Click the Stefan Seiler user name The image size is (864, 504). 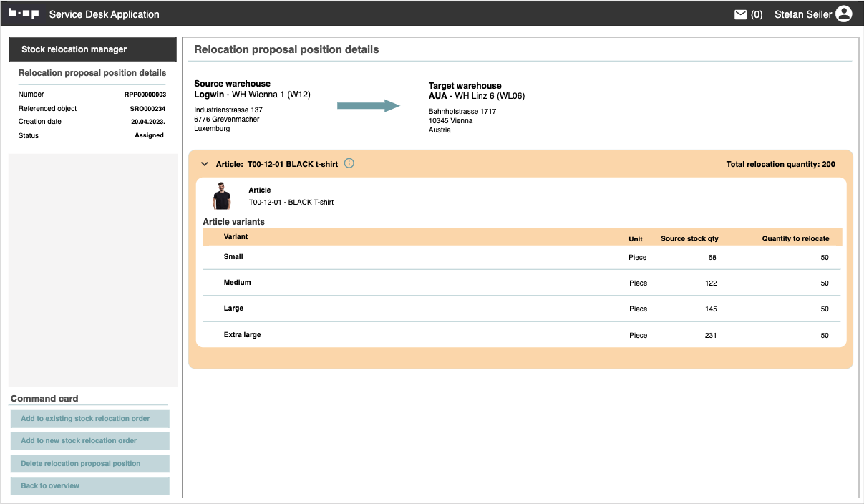pos(802,14)
